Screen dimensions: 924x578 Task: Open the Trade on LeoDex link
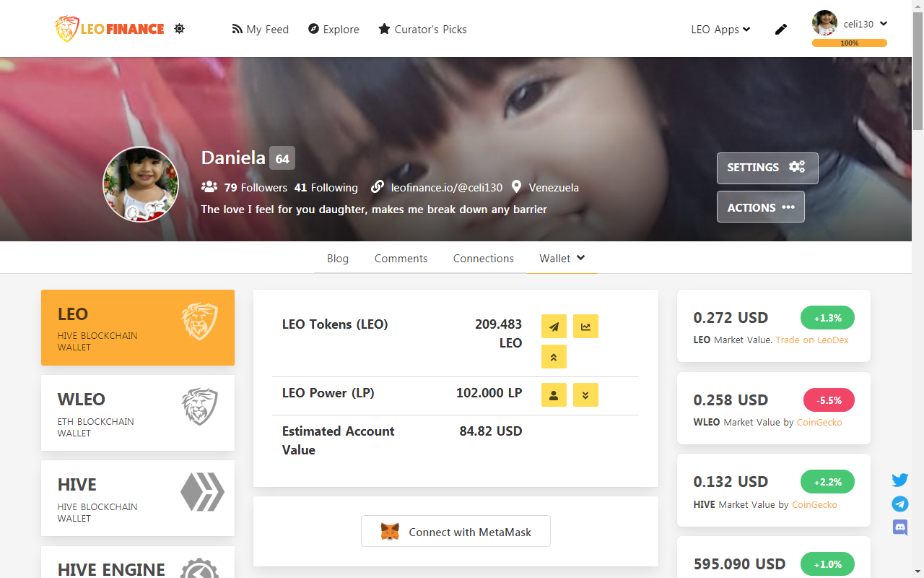[x=812, y=340]
